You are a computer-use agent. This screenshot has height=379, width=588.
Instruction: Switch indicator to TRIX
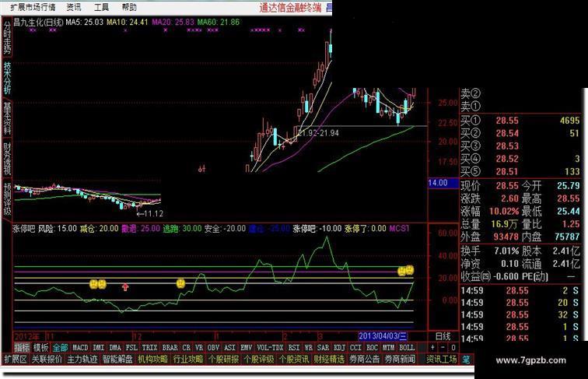(149, 347)
